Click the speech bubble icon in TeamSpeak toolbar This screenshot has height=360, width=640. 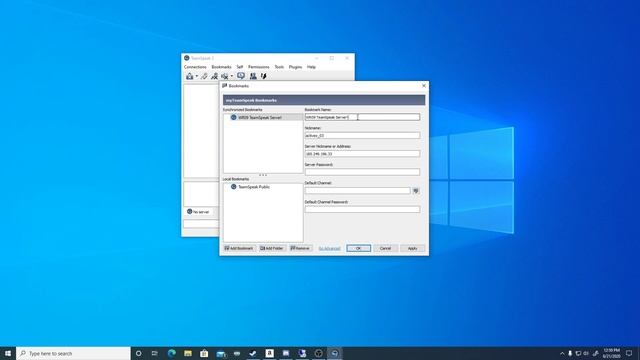(241, 76)
